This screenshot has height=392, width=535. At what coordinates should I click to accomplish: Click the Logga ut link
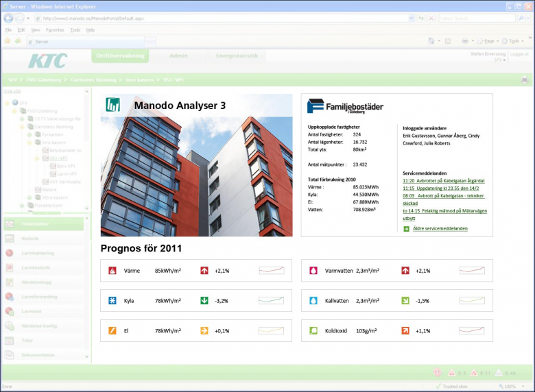point(519,54)
